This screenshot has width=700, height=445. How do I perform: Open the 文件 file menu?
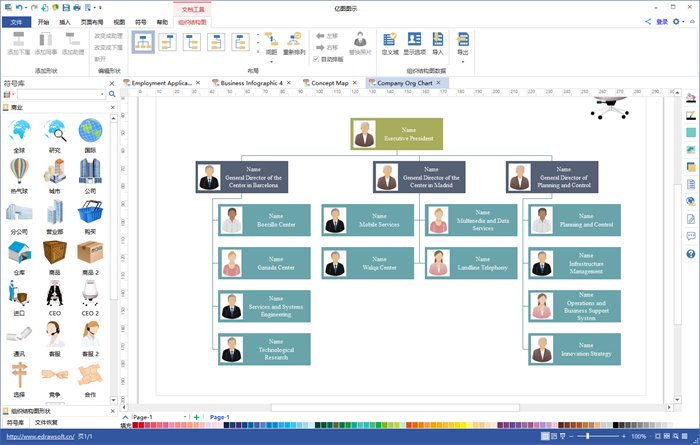coord(17,22)
